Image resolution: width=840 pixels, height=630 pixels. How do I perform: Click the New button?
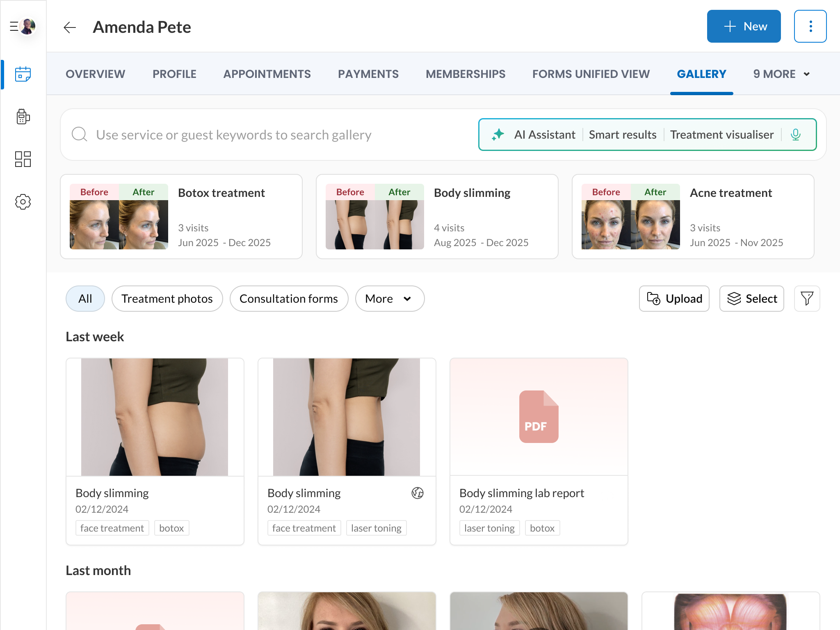[x=744, y=27]
